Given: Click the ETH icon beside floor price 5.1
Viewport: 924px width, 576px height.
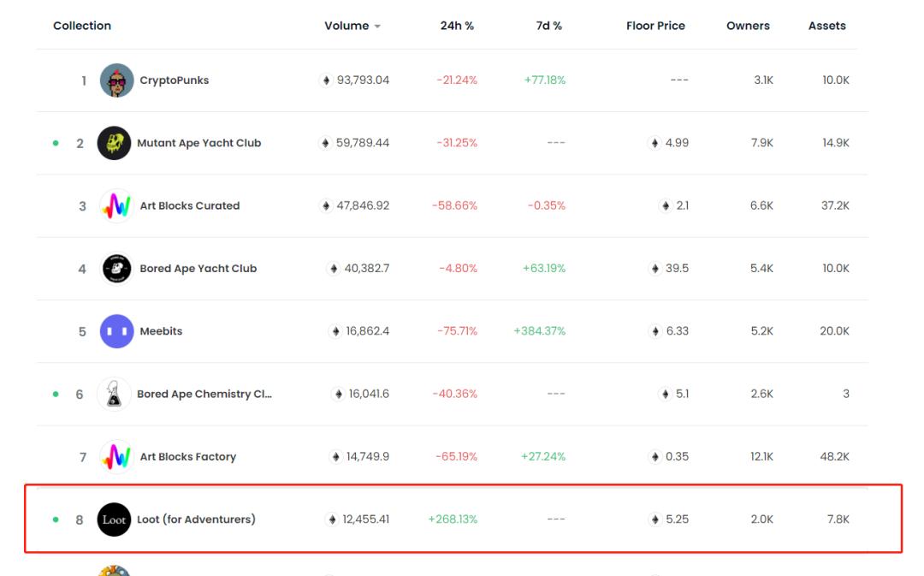Looking at the screenshot, I should (x=665, y=394).
